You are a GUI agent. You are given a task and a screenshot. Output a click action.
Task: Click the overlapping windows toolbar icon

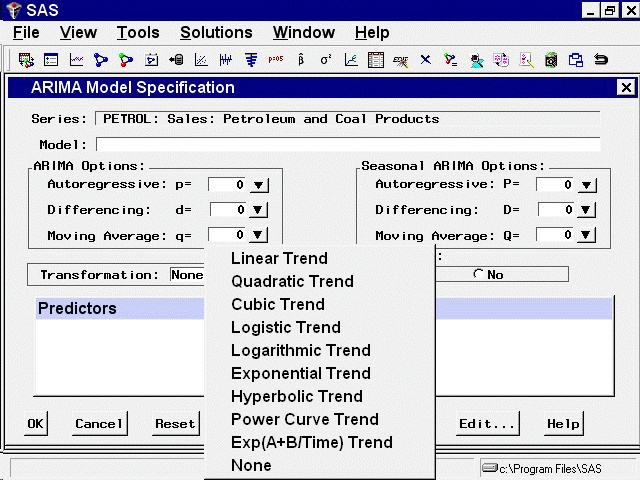pyautogui.click(x=576, y=60)
